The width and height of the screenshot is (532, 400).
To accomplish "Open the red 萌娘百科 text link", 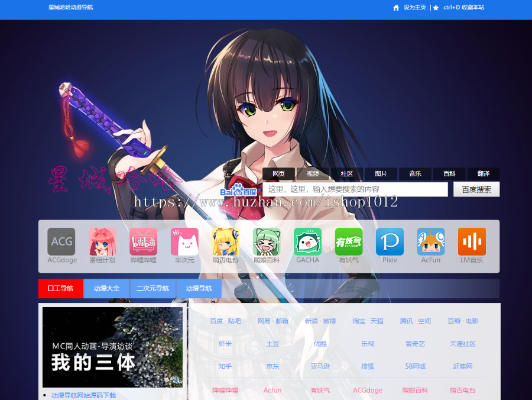I will [x=416, y=391].
